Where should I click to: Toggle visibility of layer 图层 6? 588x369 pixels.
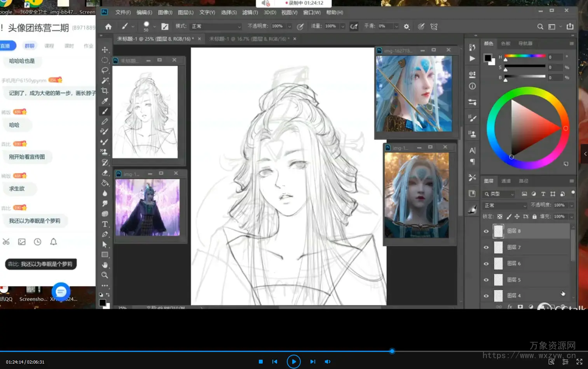(486, 264)
